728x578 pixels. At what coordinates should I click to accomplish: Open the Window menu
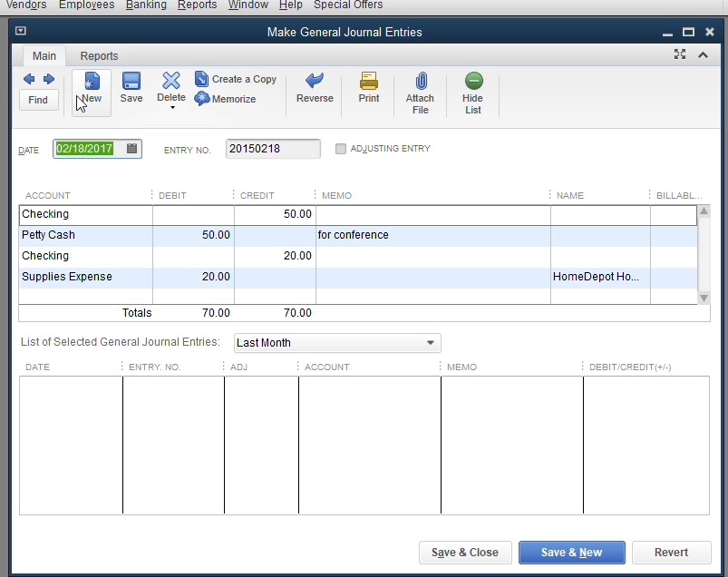pos(248,5)
